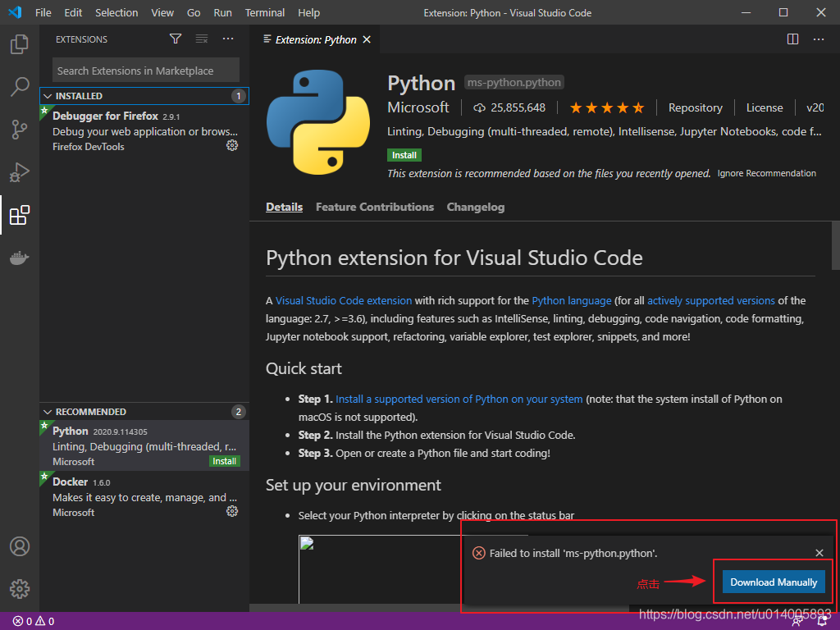Click the RECOMMENDED count badge 2

[x=239, y=412]
